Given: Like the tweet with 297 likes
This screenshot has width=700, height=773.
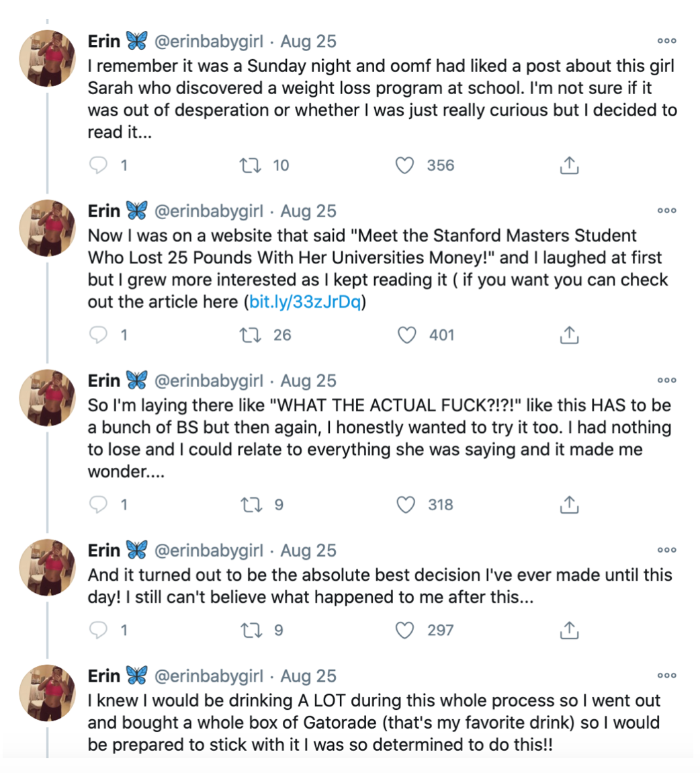Looking at the screenshot, I should pos(405,630).
